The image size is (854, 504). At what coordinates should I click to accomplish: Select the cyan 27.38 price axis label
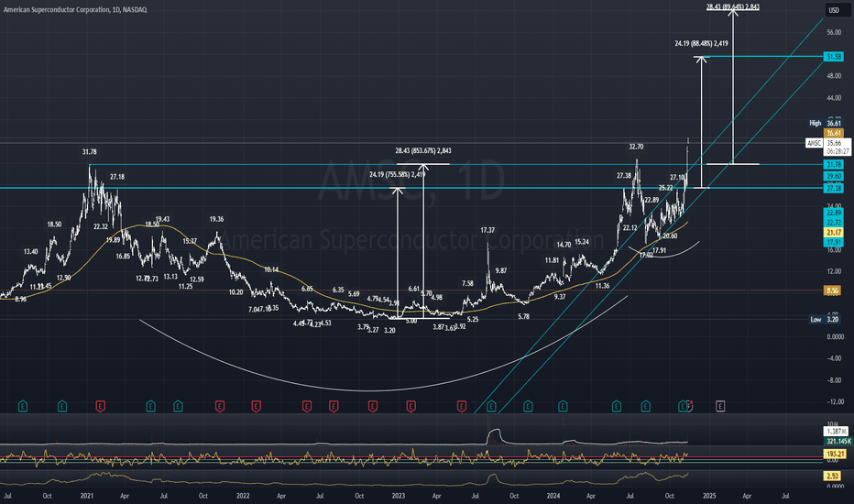click(833, 188)
